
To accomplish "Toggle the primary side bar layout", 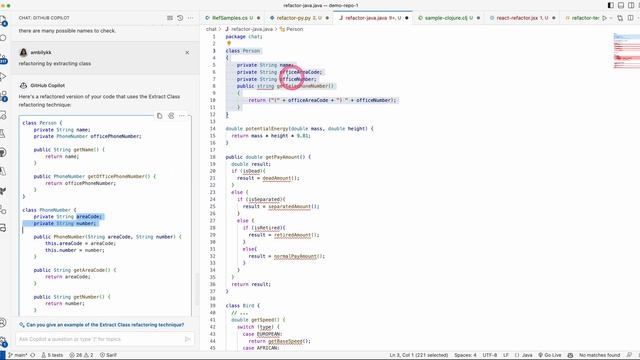I will (611, 5).
